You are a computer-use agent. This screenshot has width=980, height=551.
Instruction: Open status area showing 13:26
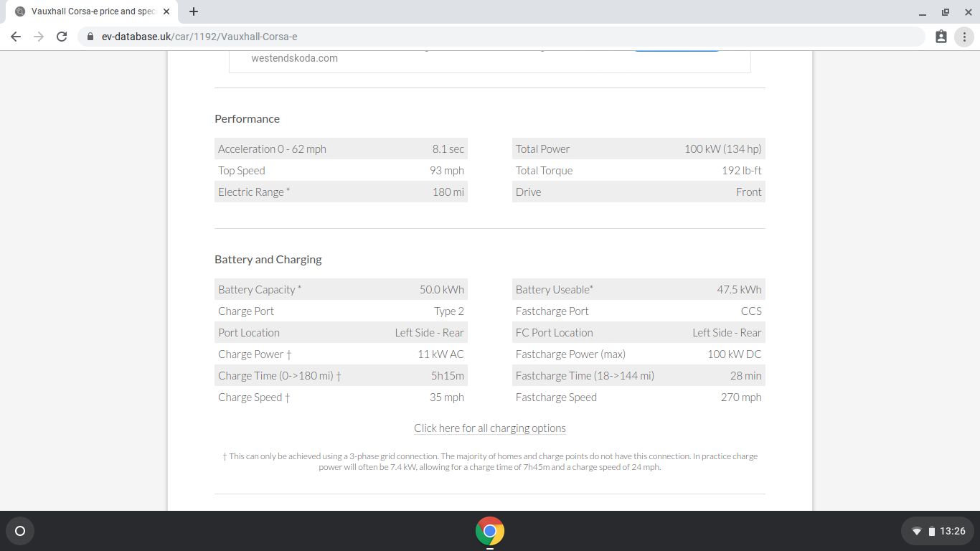coord(938,532)
